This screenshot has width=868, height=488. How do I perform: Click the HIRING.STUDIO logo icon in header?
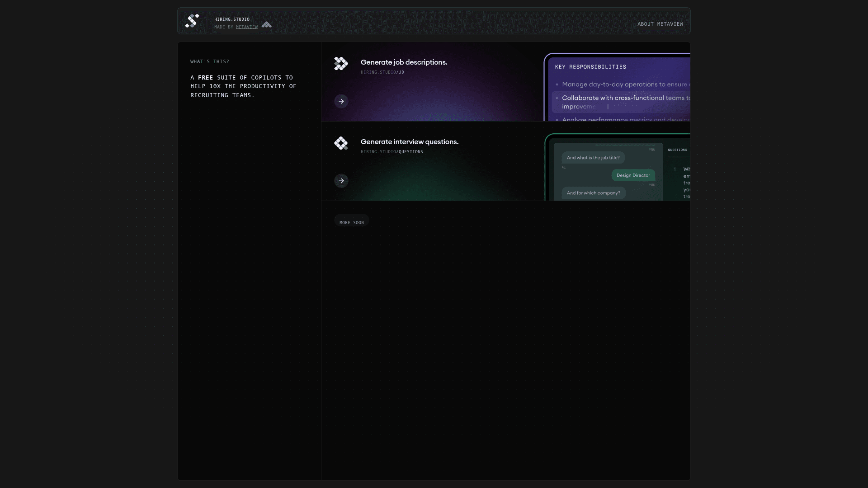coord(192,21)
